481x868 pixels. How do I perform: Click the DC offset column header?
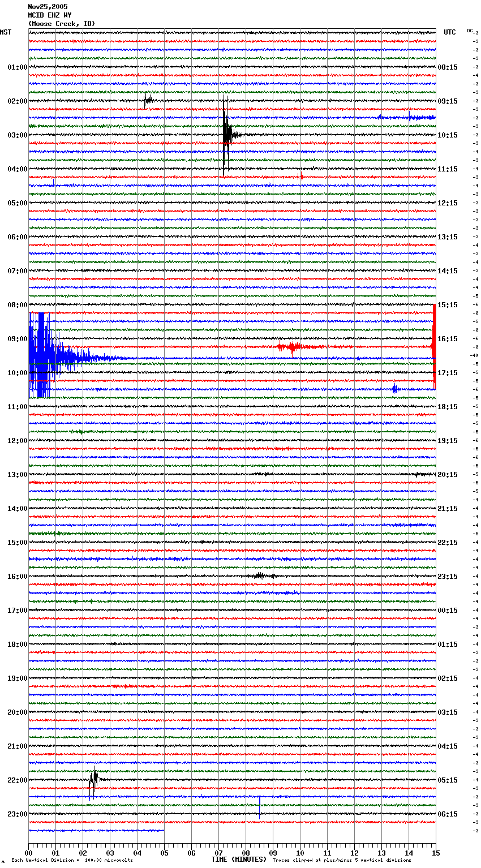tap(470, 31)
